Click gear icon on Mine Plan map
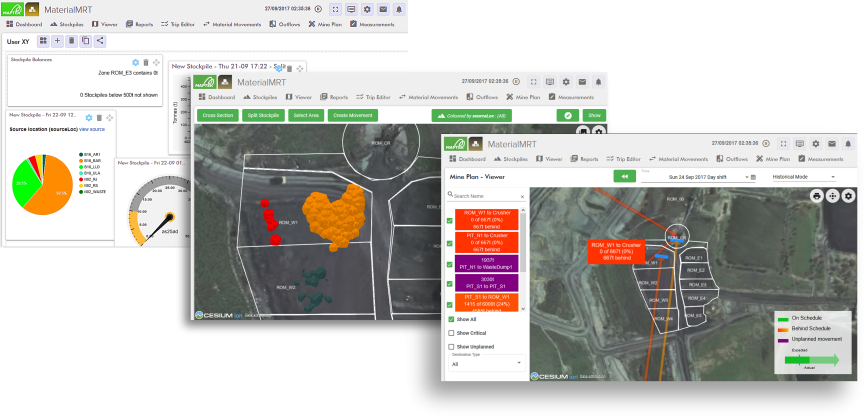The height and width of the screenshot is (419, 867). (849, 196)
